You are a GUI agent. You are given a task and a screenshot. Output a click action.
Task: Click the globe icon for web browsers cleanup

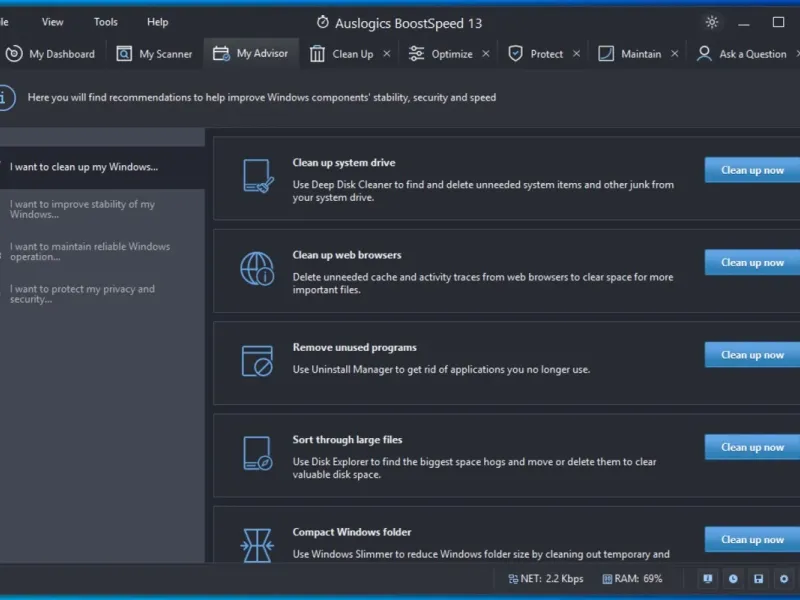pyautogui.click(x=257, y=269)
